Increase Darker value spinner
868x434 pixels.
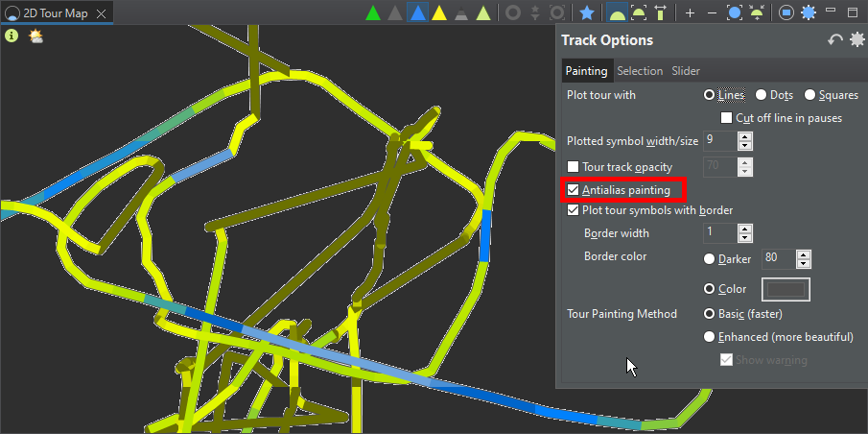[804, 254]
